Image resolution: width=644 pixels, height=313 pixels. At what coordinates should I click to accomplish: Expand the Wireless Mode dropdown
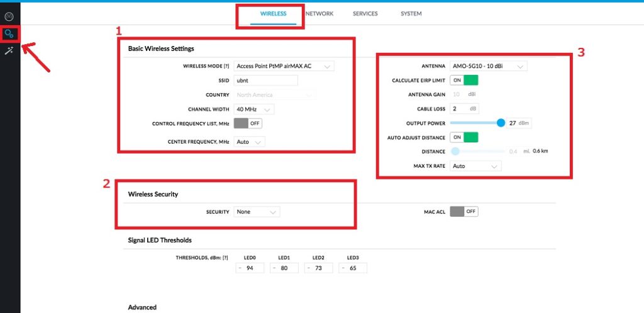coord(284,66)
